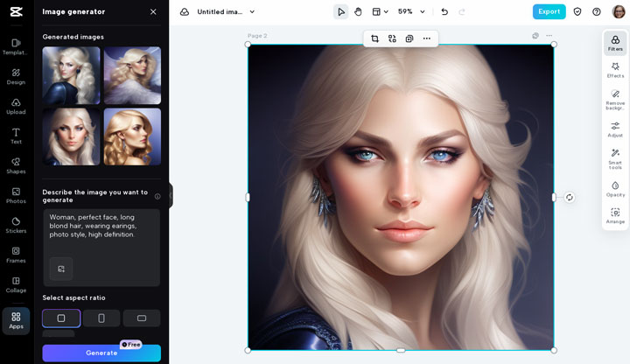
Task: Choose the portrait aspect ratio
Action: pyautogui.click(x=101, y=318)
